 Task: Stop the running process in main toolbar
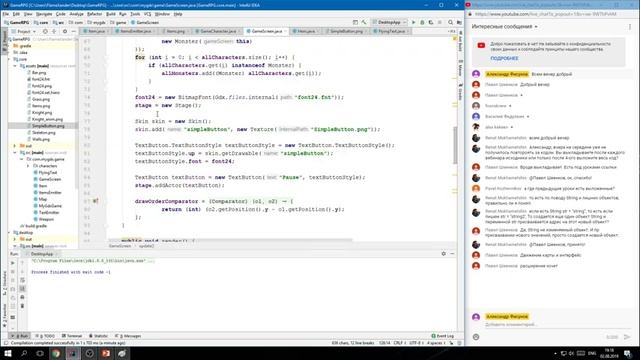coord(440,22)
